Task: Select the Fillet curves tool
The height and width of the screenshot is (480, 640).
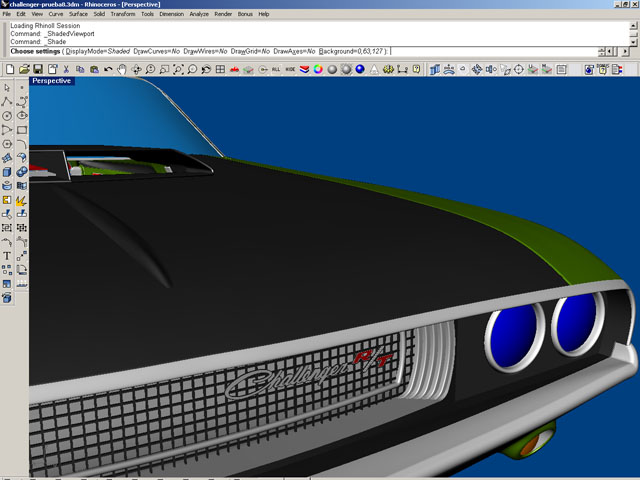Action: (x=22, y=144)
